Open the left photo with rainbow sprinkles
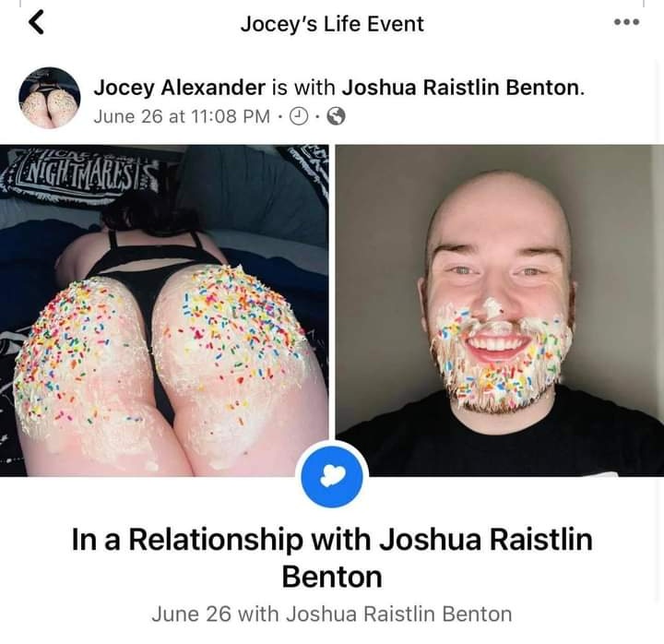The width and height of the screenshot is (664, 644). (164, 311)
